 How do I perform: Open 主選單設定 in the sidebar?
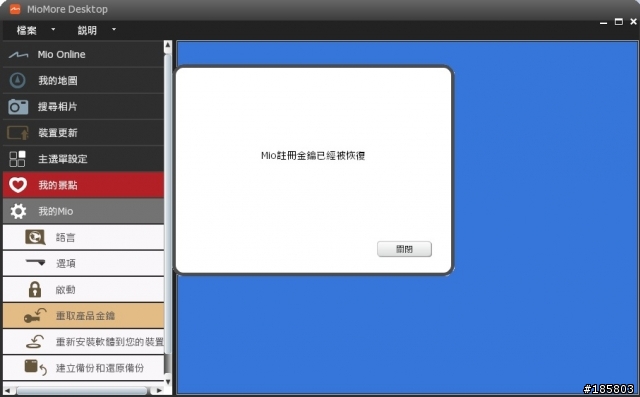[83, 159]
